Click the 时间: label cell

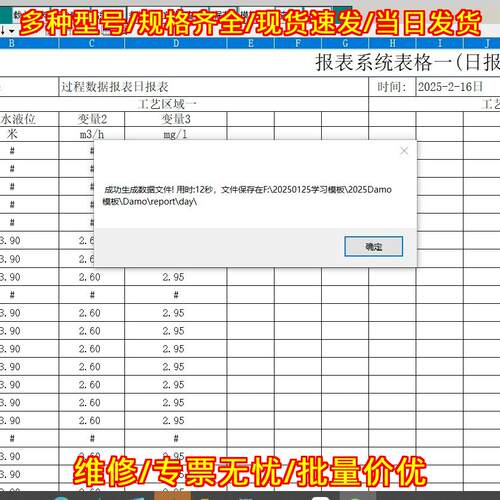(392, 87)
